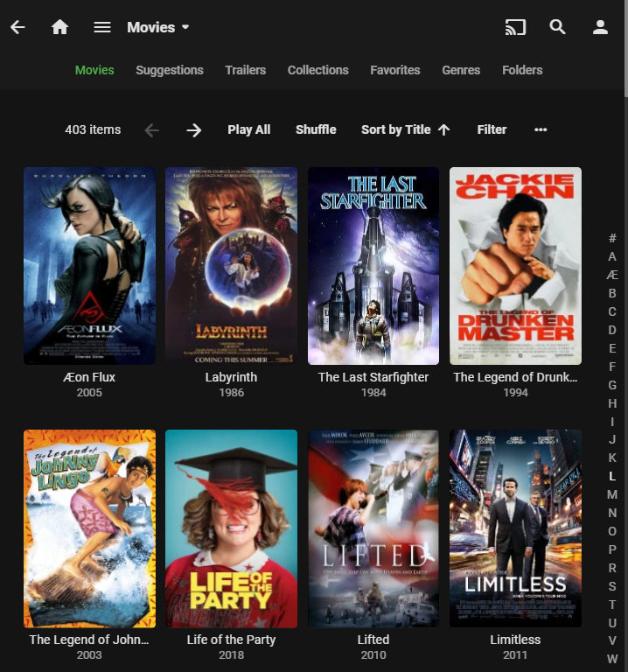Jump to letter H in alphabet picker
Viewport: 628px width, 672px height.
612,403
